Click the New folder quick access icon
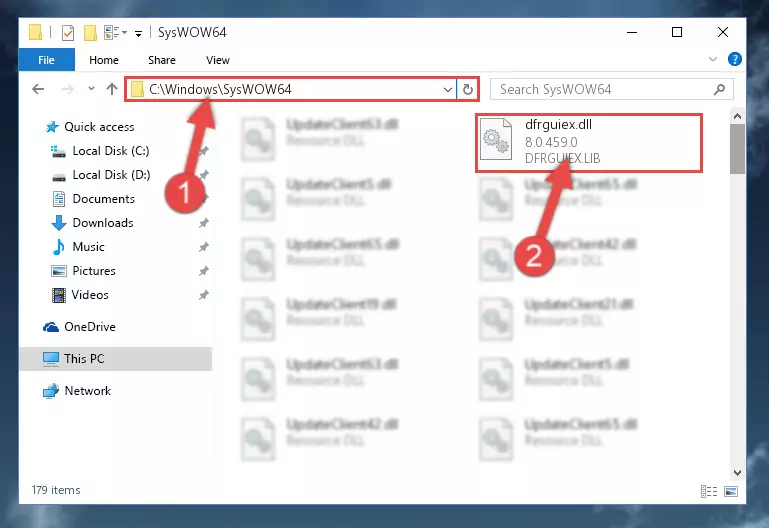Screen dimensions: 769x528 point(90,33)
